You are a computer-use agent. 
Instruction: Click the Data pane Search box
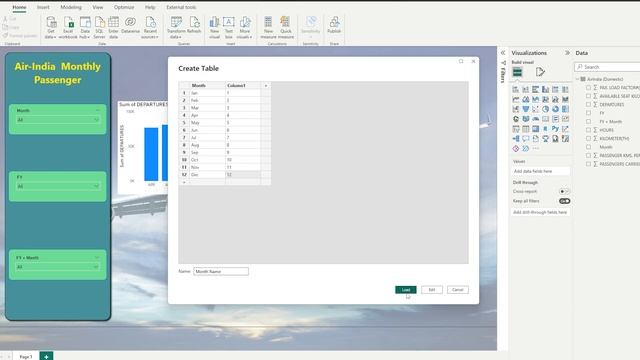pos(608,67)
